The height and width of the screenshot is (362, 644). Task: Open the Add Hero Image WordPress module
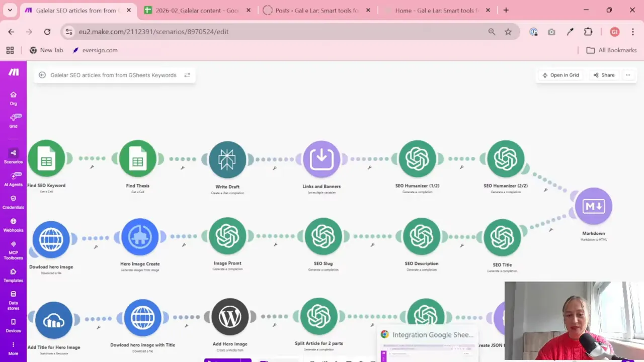click(x=230, y=317)
